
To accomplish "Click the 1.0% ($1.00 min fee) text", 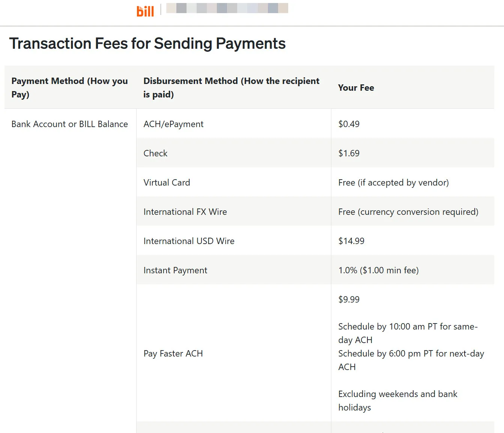I will (x=378, y=270).
